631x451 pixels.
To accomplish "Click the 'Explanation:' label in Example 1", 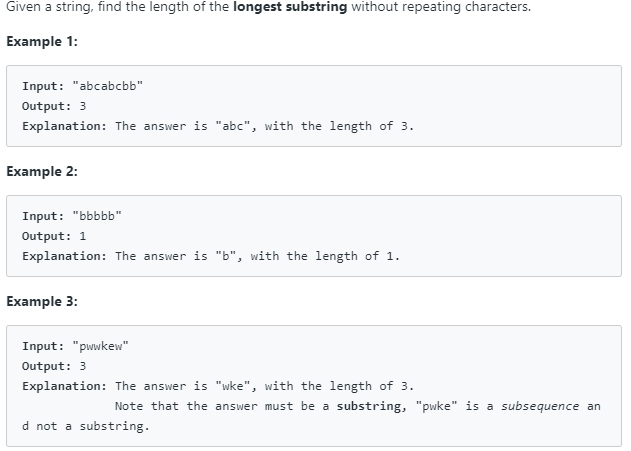I will point(64,126).
